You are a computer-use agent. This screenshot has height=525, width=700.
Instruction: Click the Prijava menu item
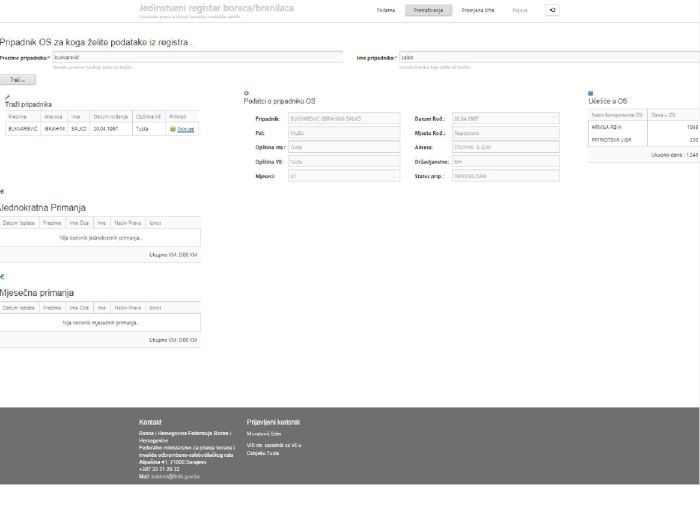[520, 10]
